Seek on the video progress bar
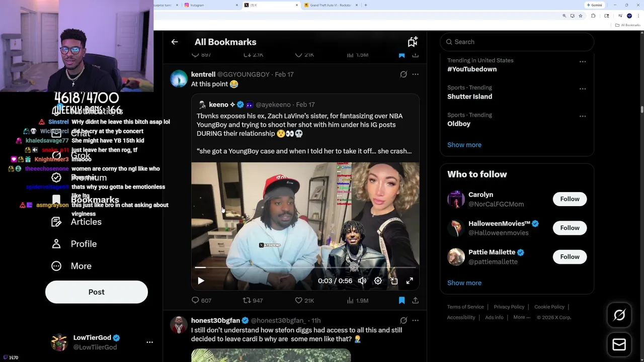Viewport: 644px width, 362px height. tap(305, 268)
